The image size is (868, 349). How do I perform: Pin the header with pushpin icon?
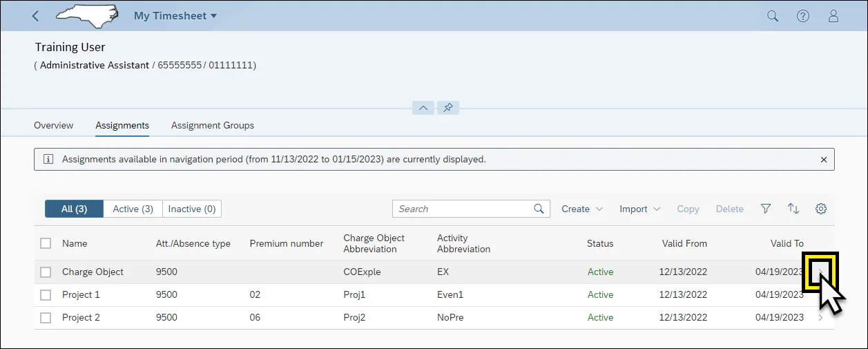pos(448,108)
